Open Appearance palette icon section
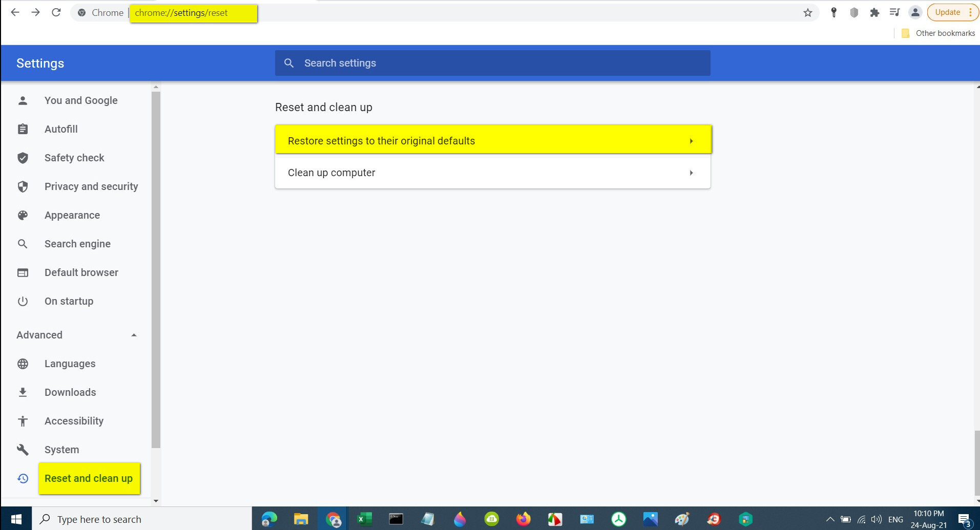The width and height of the screenshot is (980, 530). click(23, 215)
